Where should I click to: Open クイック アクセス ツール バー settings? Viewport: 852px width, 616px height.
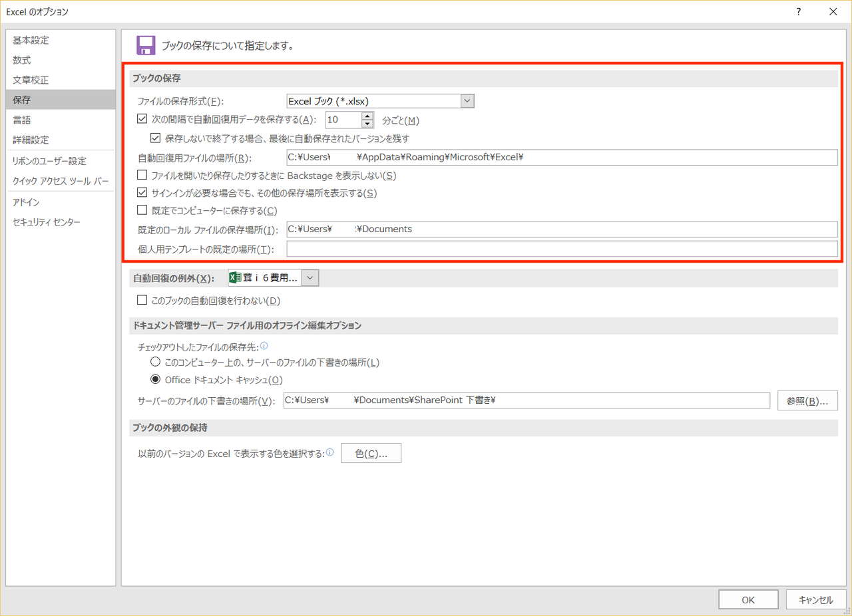coord(61,181)
